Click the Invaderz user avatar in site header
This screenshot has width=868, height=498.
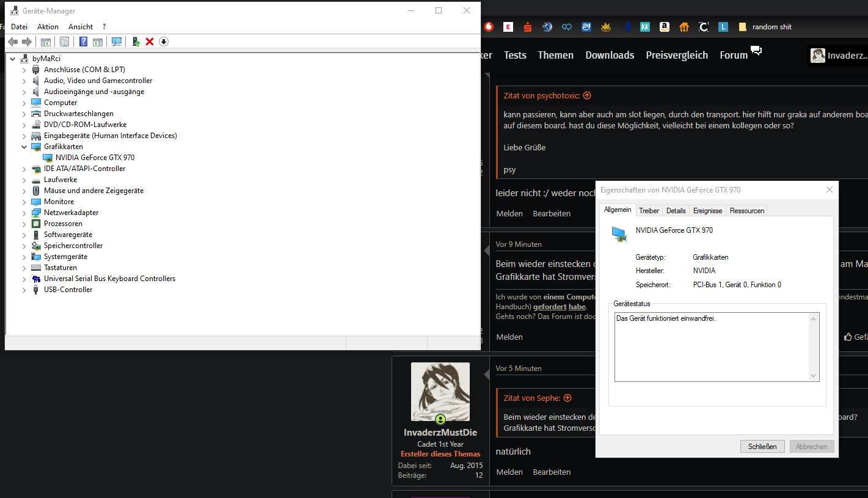(818, 56)
